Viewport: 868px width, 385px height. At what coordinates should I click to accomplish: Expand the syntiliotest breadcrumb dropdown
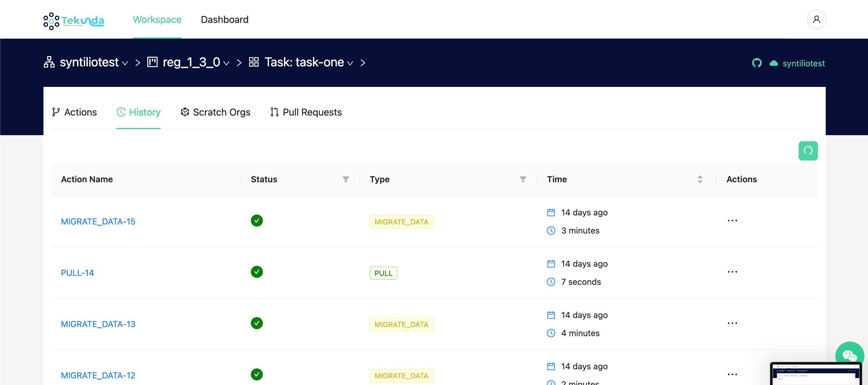[x=125, y=63]
